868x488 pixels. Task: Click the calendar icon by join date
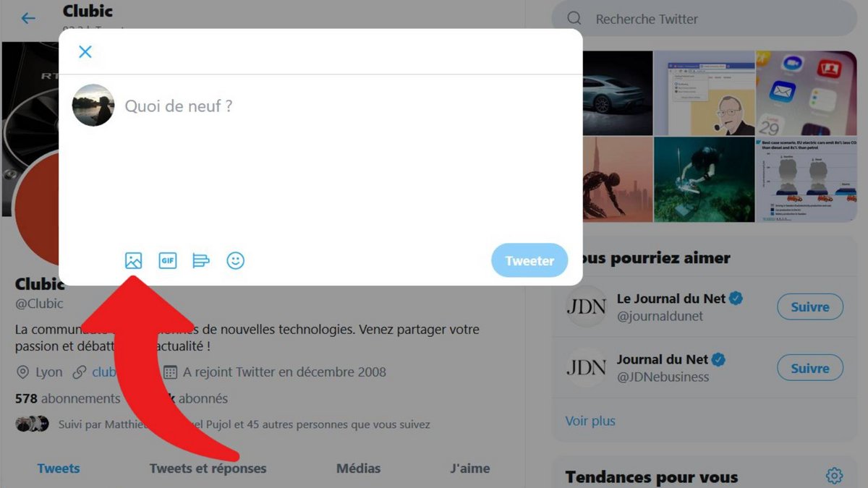pyautogui.click(x=170, y=372)
